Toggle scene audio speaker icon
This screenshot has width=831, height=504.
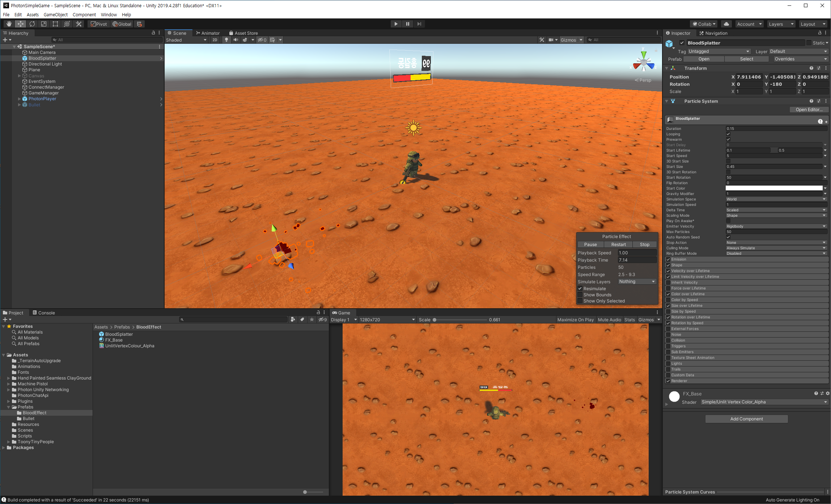(236, 40)
